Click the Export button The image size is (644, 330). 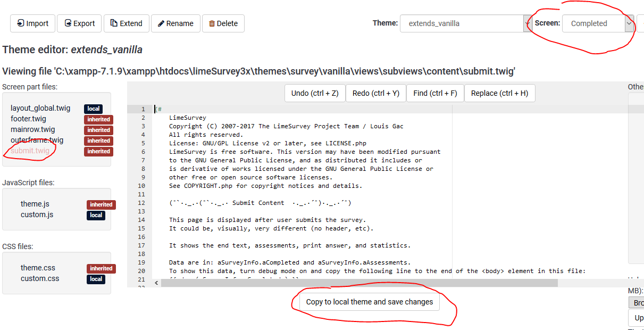click(79, 23)
